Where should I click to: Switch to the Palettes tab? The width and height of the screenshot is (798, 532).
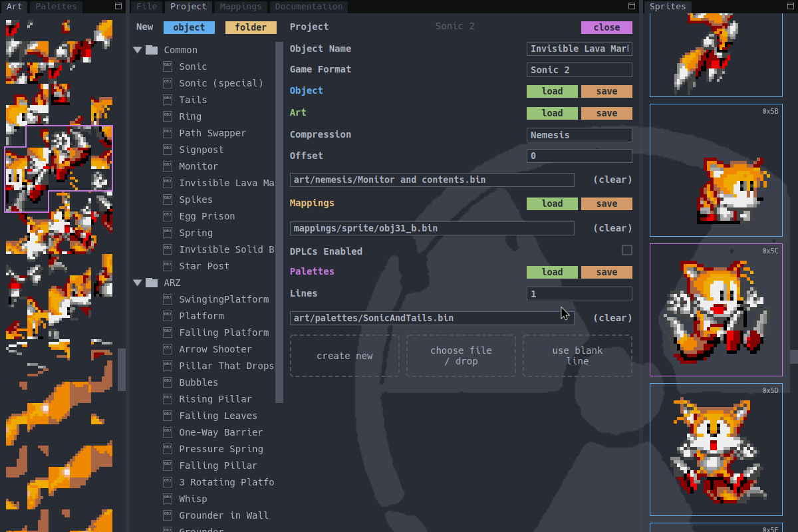(57, 7)
